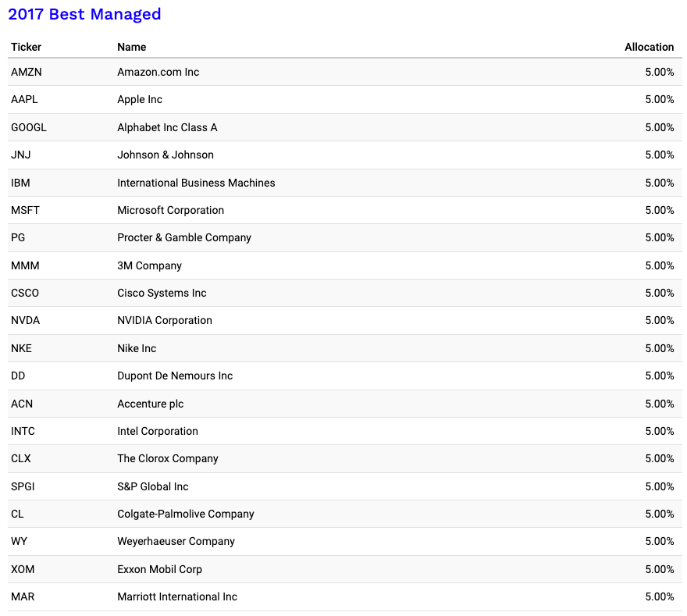Select the 5.00% allocation for CLX
Image resolution: width=687 pixels, height=616 pixels.
coord(660,459)
